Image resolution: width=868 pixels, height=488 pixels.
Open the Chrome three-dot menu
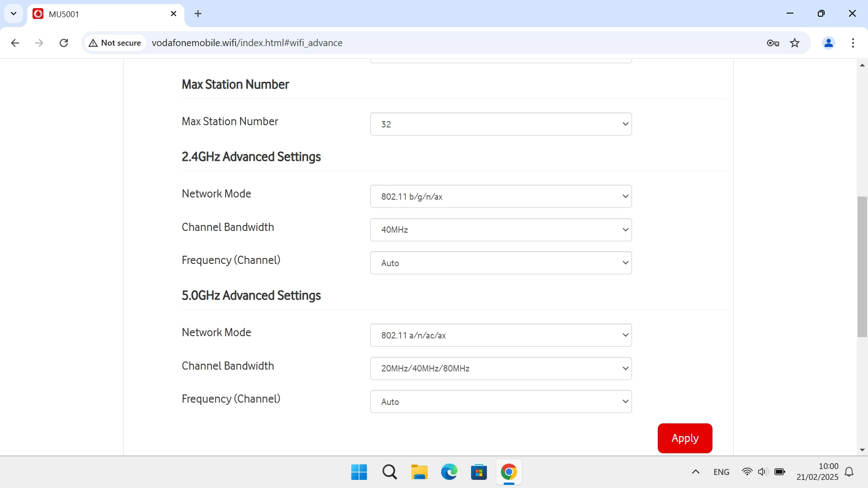853,42
